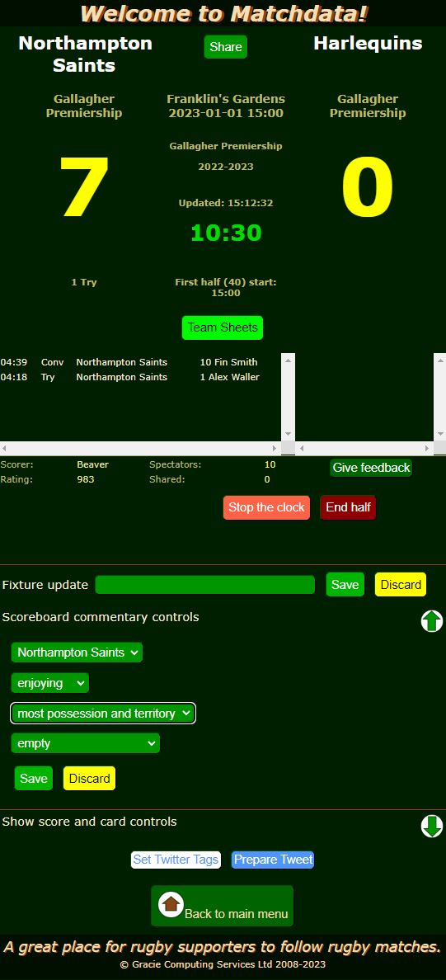Open 'most possession and territory' dropdown
Viewport: 446px width, 980px height.
pos(103,713)
